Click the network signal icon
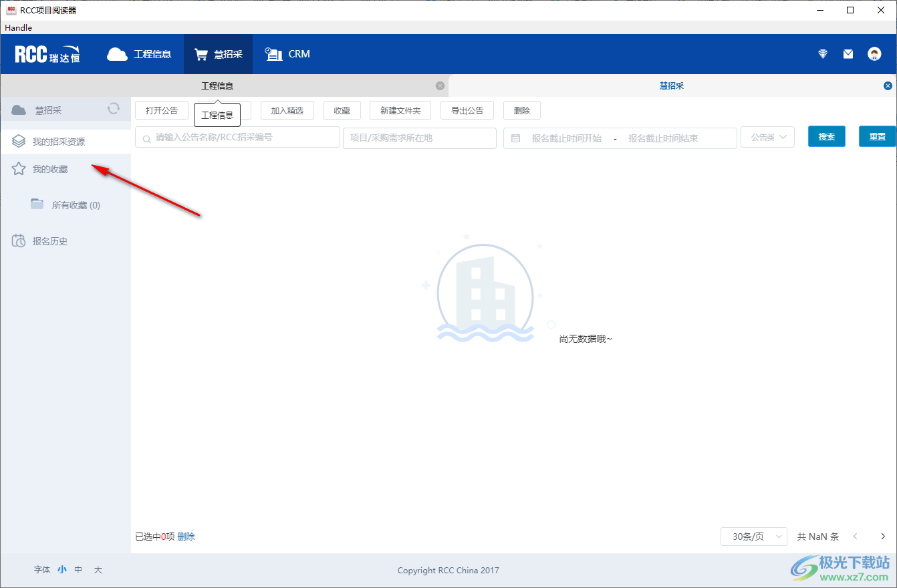The image size is (897, 588). pos(822,53)
